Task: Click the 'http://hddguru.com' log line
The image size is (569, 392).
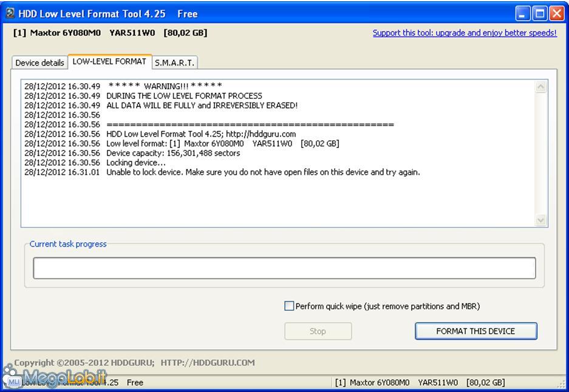Action: pos(160,134)
